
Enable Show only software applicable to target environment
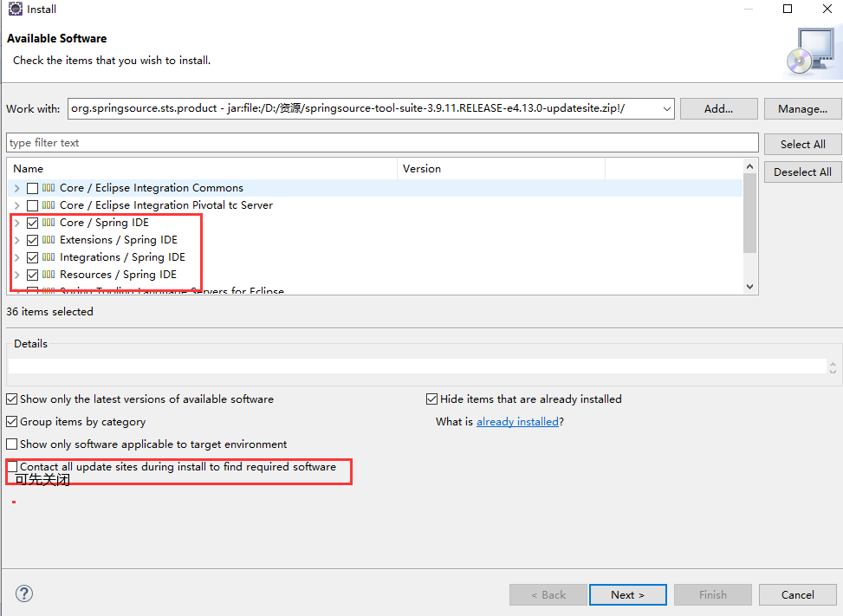pos(12,444)
